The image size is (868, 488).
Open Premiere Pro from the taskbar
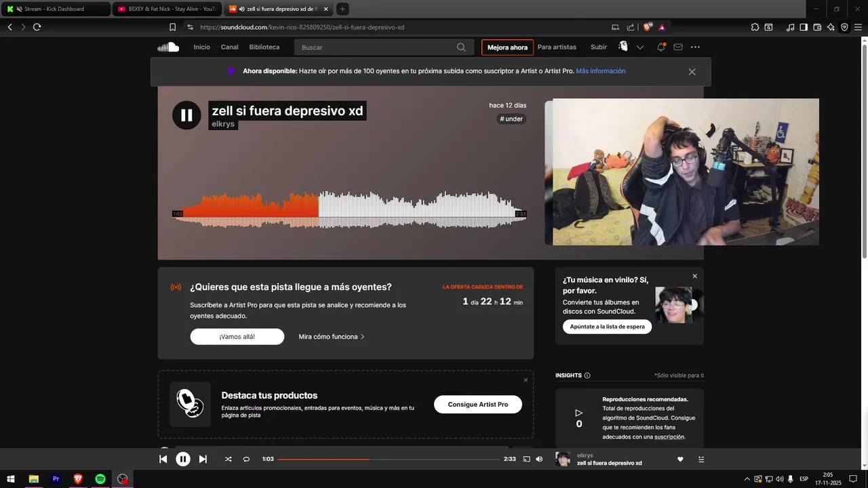coord(56,479)
